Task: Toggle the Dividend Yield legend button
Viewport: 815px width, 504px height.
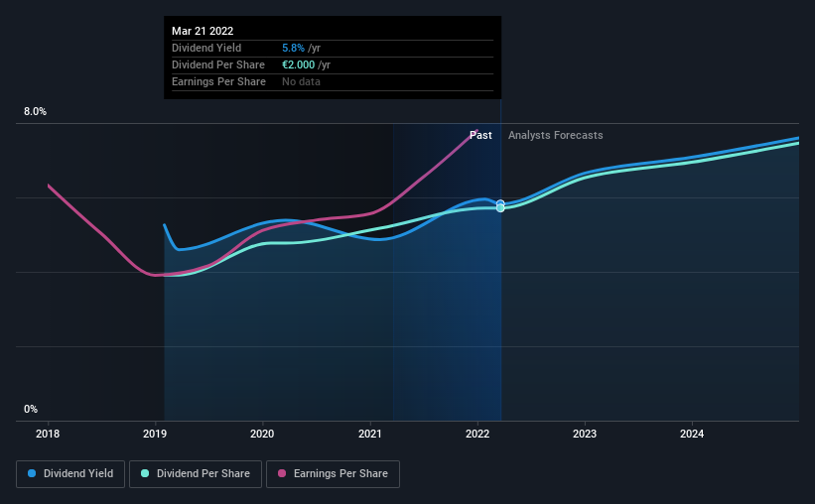Action: (70, 474)
